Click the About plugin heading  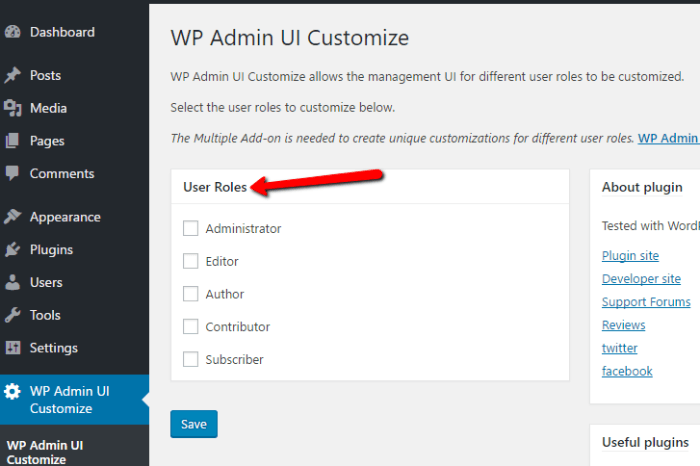click(x=642, y=187)
